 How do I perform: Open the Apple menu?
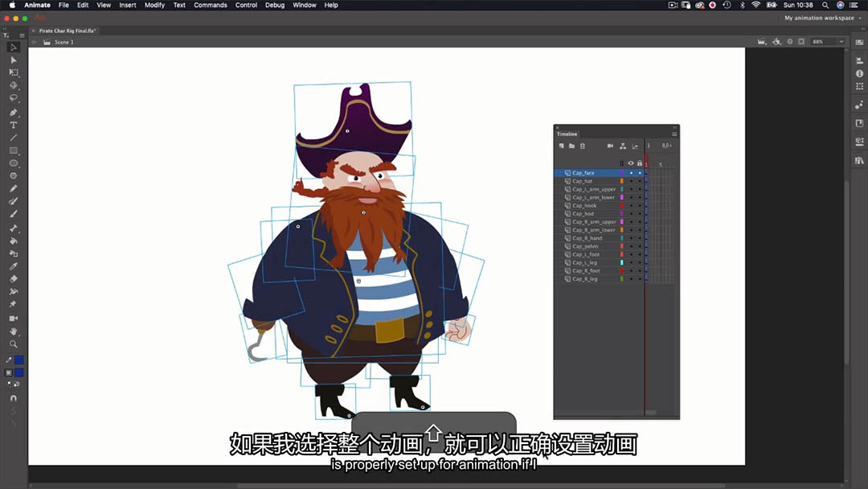(x=12, y=5)
